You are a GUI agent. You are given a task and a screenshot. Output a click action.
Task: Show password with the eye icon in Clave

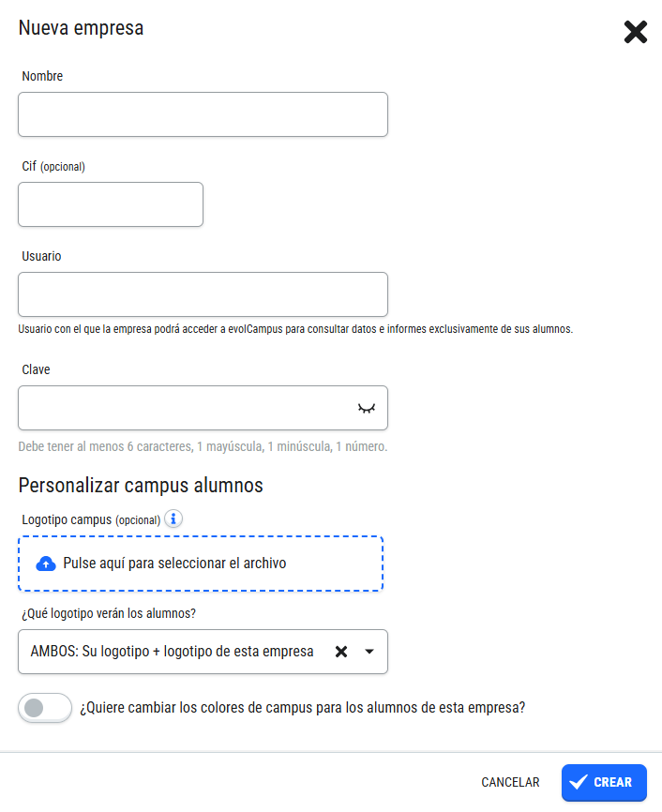367,409
